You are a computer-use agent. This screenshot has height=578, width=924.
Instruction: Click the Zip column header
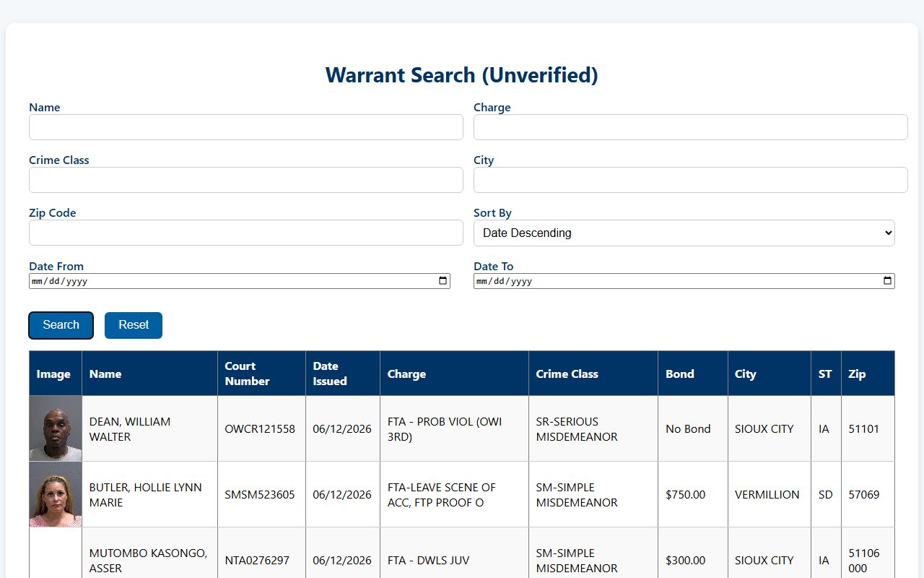coord(868,374)
